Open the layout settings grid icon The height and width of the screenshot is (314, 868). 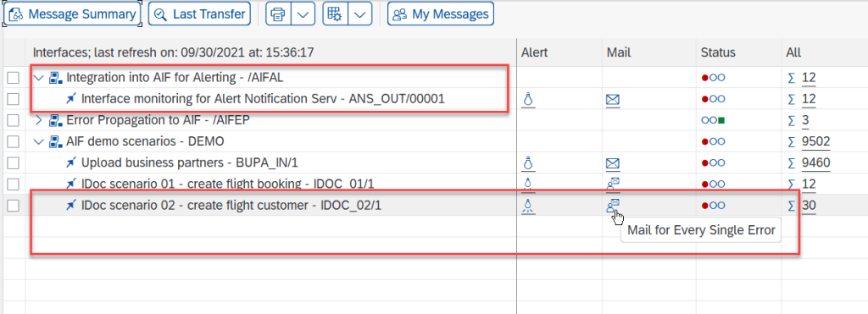tap(336, 14)
